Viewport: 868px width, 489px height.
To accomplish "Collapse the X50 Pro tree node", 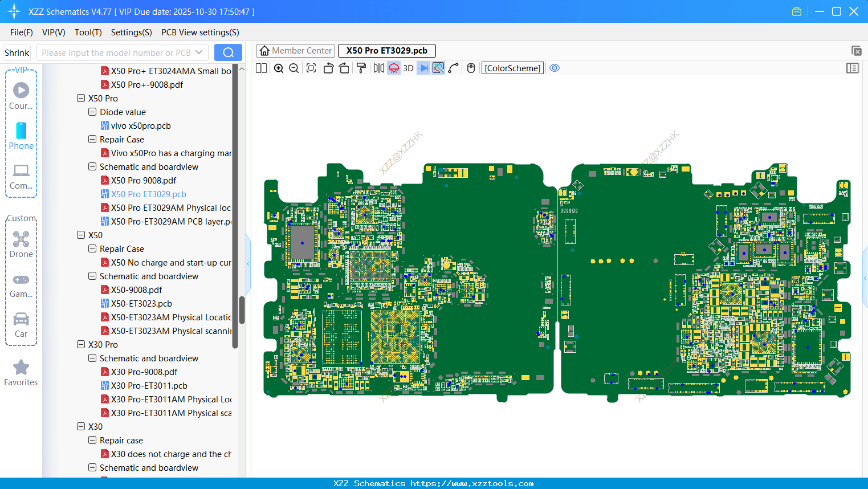I will pos(81,98).
